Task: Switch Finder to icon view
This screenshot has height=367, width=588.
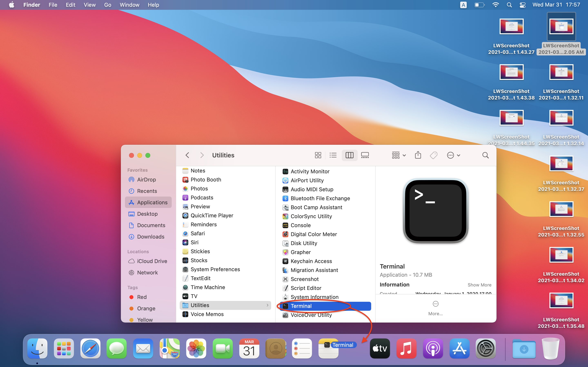Action: click(x=318, y=155)
